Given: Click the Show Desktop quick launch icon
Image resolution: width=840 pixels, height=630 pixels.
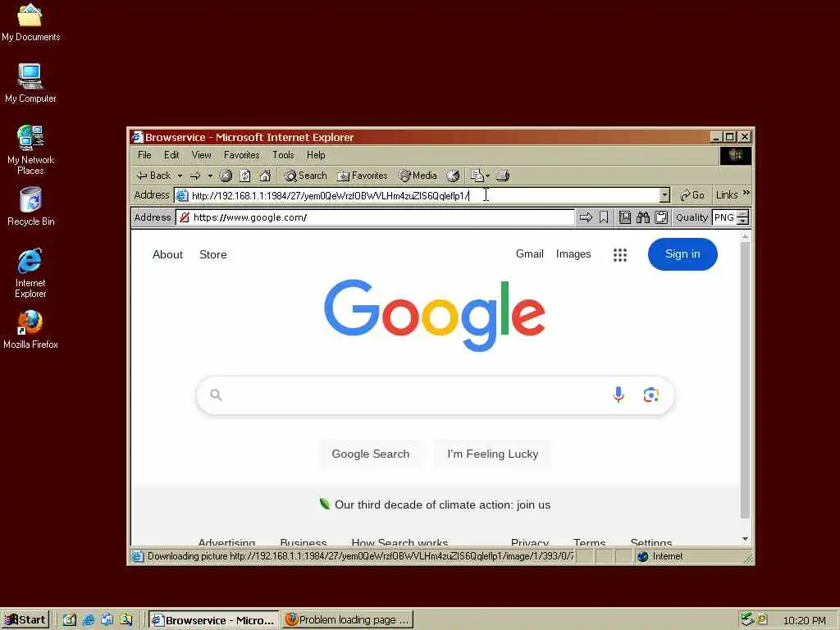Looking at the screenshot, I should tap(70, 620).
